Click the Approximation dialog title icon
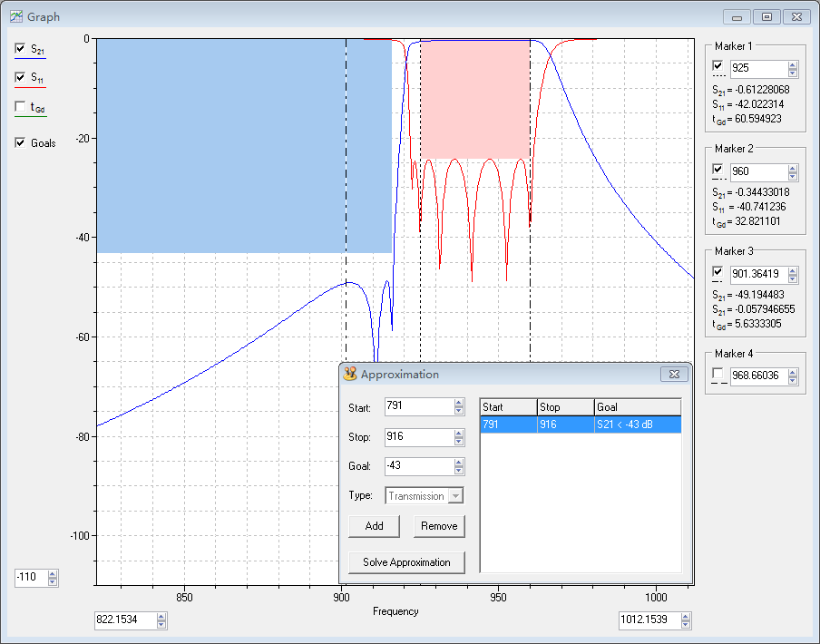Viewport: 820px width, 644px height. (x=349, y=374)
